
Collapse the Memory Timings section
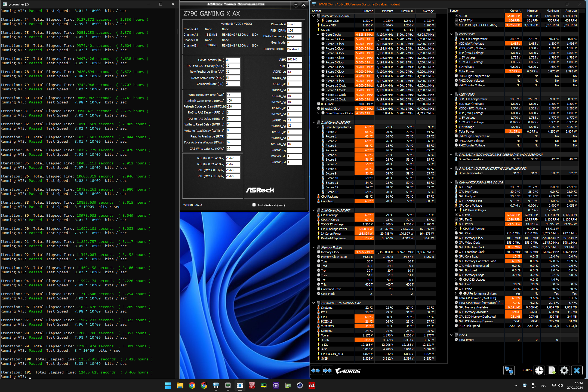tap(314, 247)
